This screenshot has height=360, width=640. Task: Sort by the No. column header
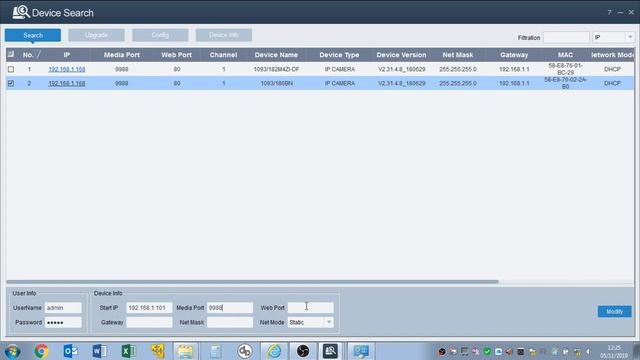tap(28, 55)
